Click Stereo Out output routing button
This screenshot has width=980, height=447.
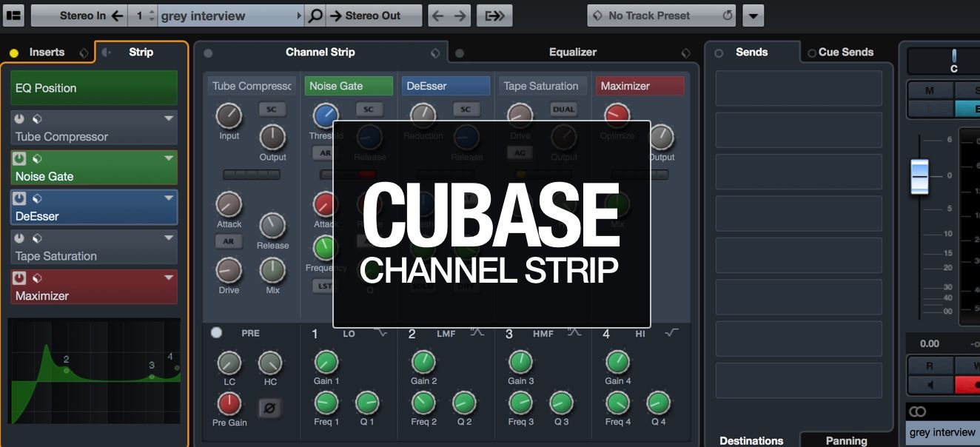click(373, 15)
